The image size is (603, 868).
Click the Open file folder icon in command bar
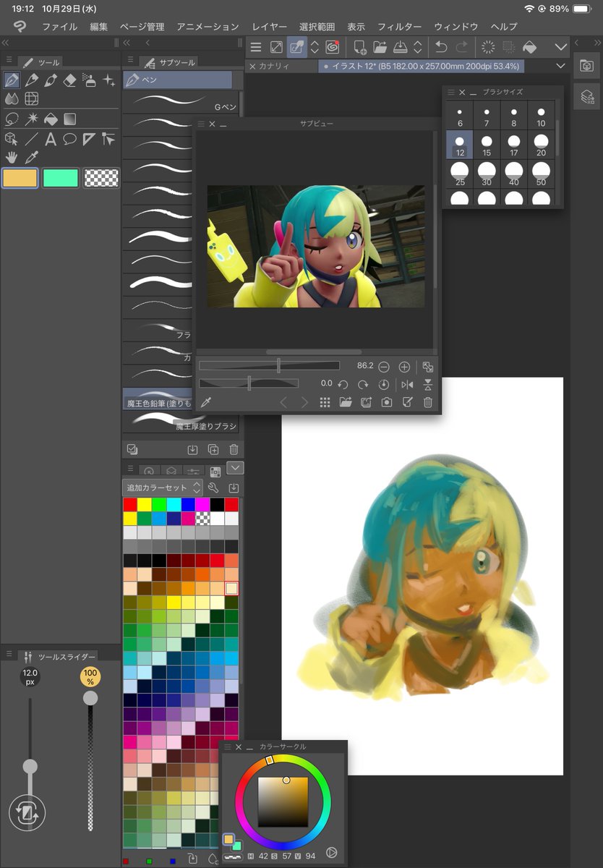tap(380, 47)
